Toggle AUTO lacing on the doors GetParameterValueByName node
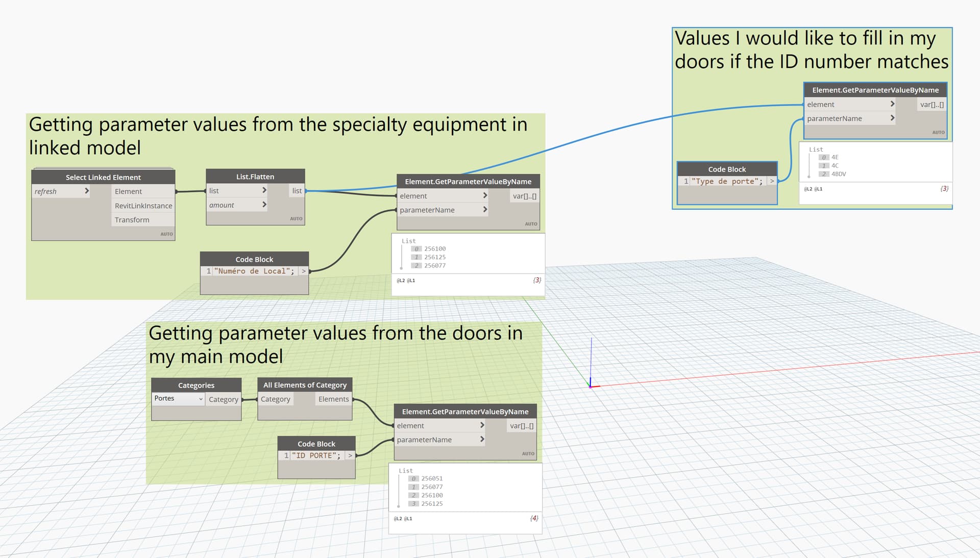 point(527,453)
